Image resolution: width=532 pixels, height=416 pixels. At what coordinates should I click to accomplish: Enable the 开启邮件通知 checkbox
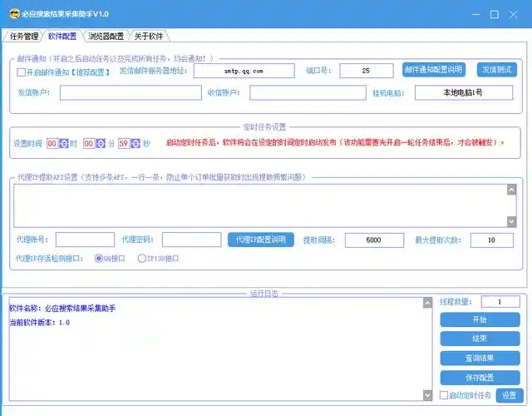(x=21, y=72)
